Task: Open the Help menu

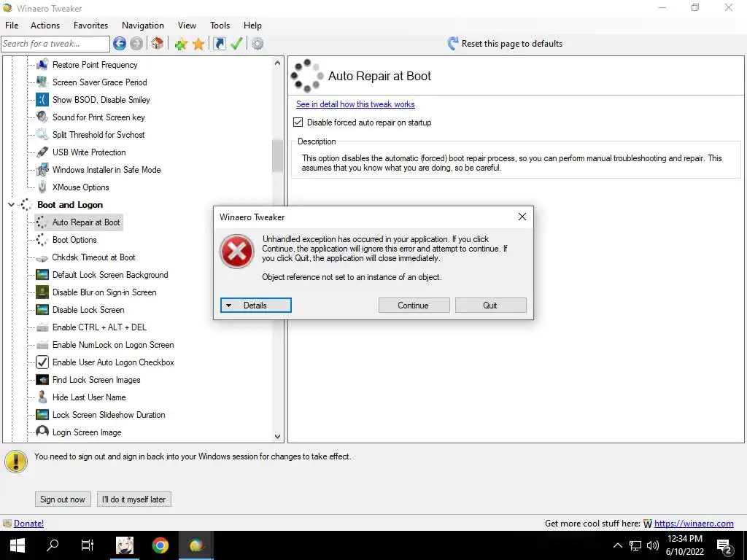Action: (x=252, y=26)
